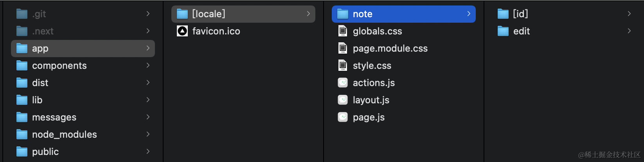Click the style.css file icon

(343, 65)
